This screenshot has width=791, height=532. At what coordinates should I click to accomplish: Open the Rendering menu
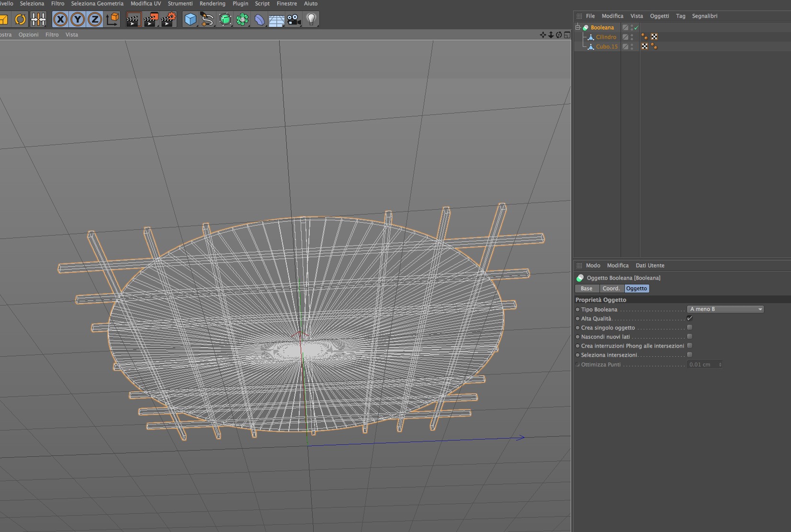coord(212,3)
